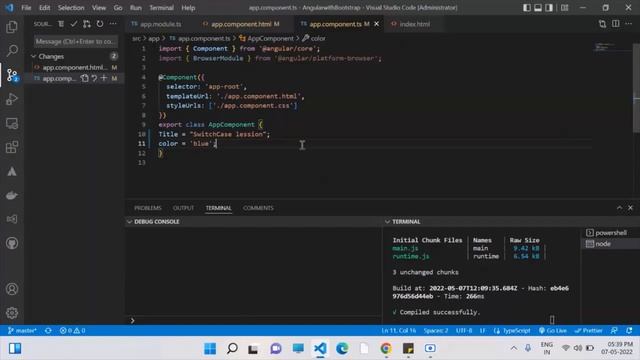This screenshot has width=640, height=360.
Task: Open Chrome from the taskbar
Action: (386, 348)
